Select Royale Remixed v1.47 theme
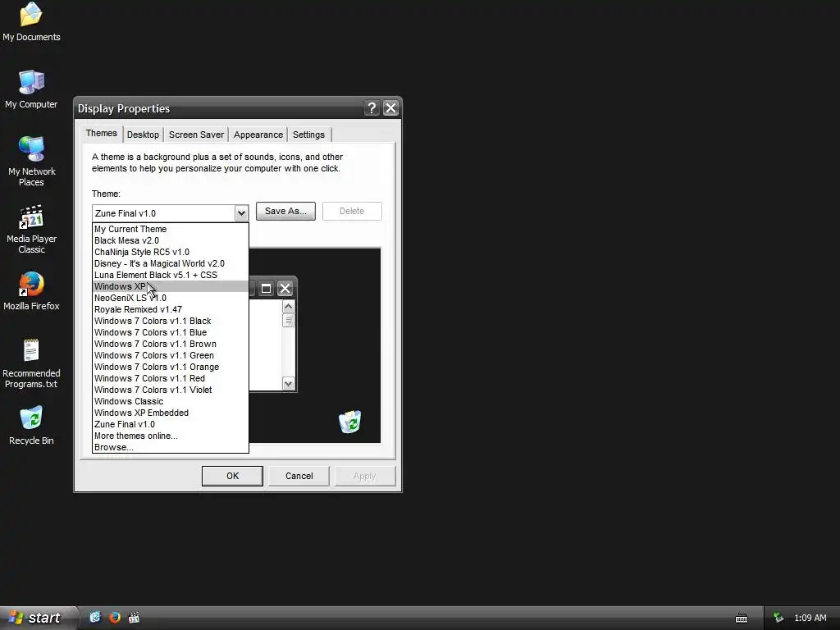Screen dimensions: 840x630 point(171,309)
